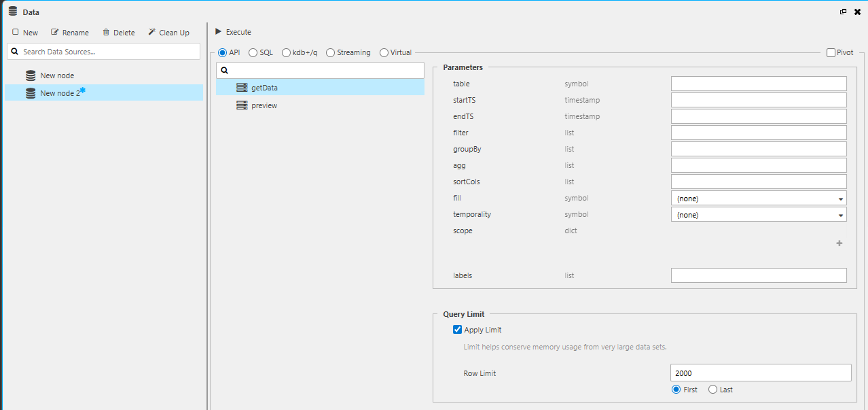Add a scope entry with plus icon

[x=839, y=243]
